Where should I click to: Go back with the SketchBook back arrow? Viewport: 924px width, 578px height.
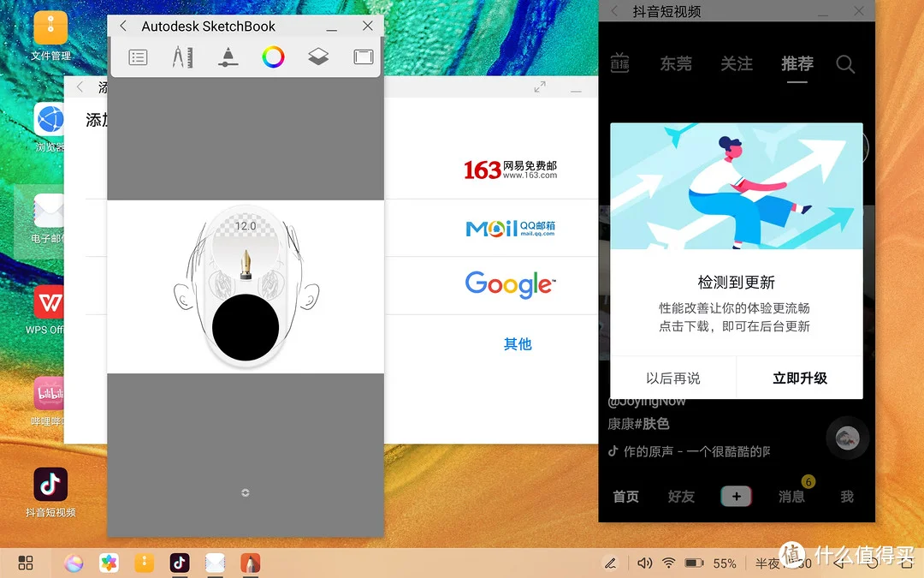point(123,26)
